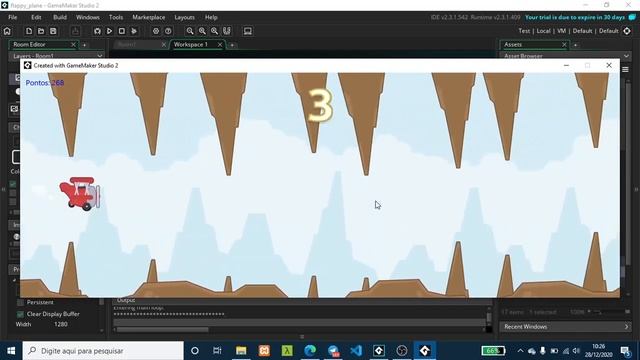This screenshot has width=640, height=360.
Task: Stop the running game with stop icon
Action: 122,31
